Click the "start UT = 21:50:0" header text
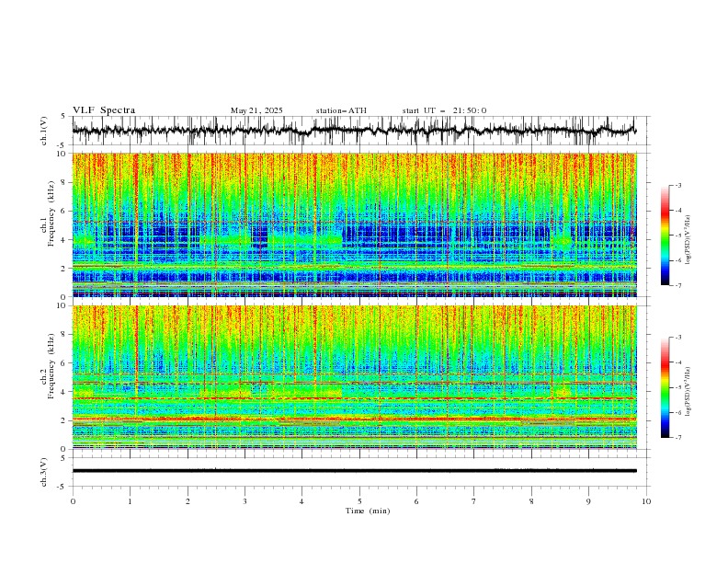The height and width of the screenshot is (563, 728). (x=444, y=110)
